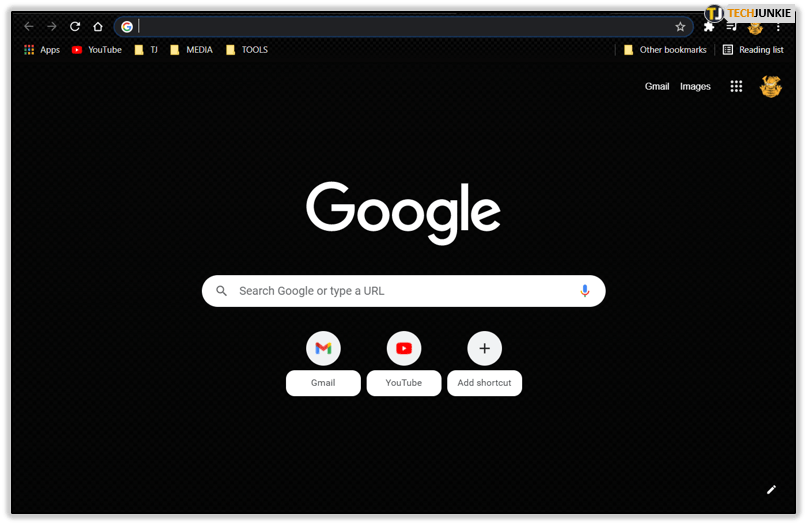The width and height of the screenshot is (807, 525).
Task: Open the TJ bookmarks folder
Action: click(146, 50)
